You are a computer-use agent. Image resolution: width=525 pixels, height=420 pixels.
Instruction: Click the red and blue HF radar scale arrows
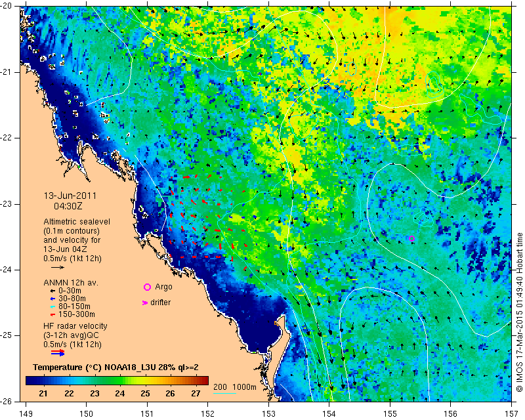click(58, 352)
